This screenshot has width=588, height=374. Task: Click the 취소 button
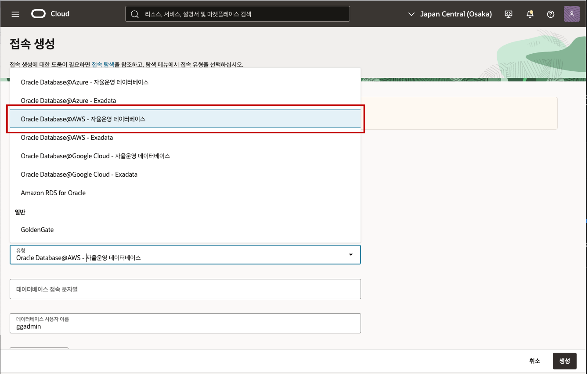tap(534, 361)
